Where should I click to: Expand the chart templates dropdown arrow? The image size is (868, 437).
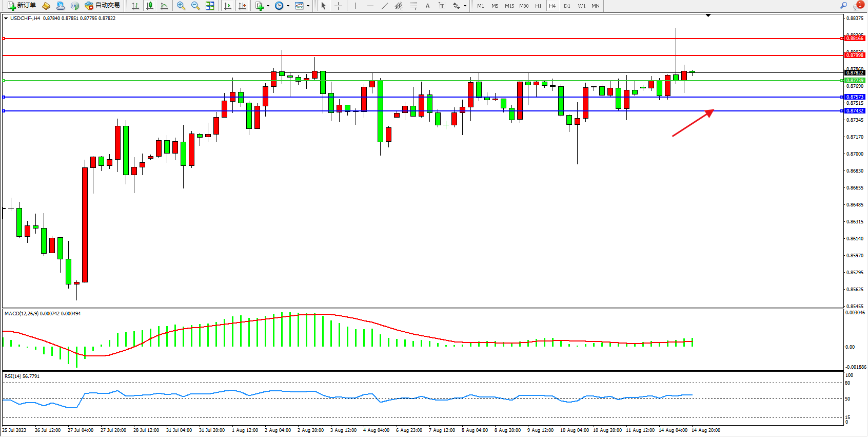pyautogui.click(x=308, y=6)
